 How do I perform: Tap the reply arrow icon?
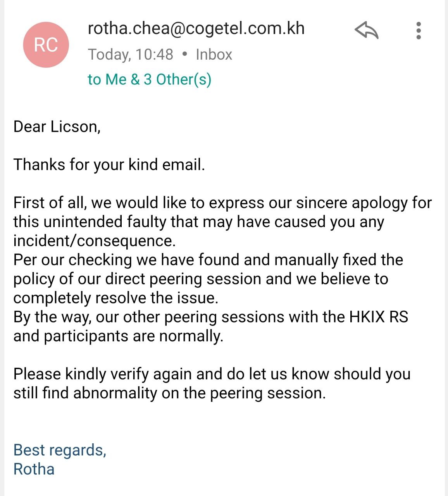coord(367,30)
